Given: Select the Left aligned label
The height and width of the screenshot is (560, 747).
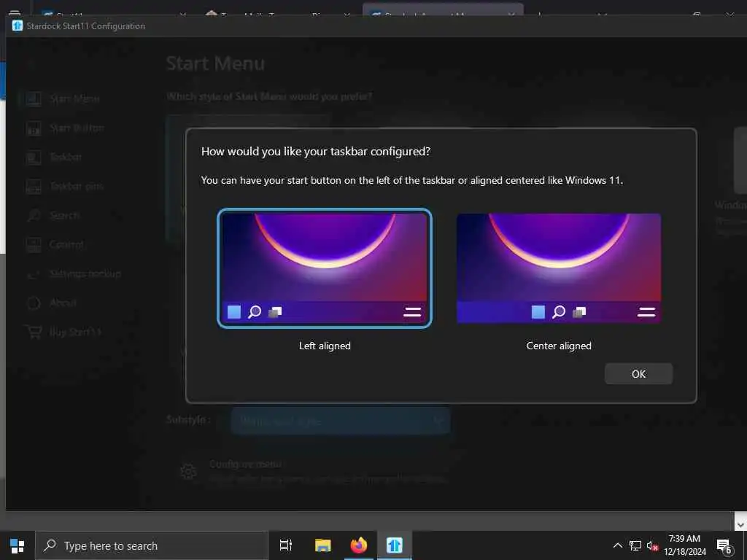Looking at the screenshot, I should coord(325,346).
